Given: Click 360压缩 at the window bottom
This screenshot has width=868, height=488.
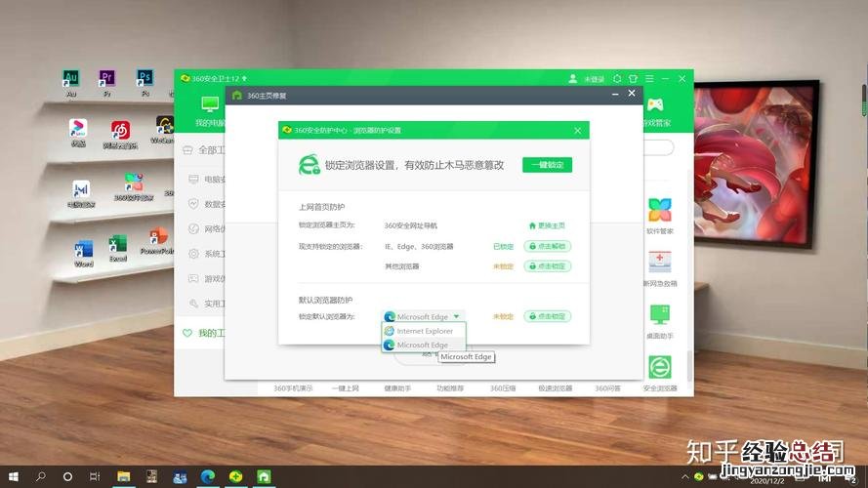Looking at the screenshot, I should coord(503,388).
